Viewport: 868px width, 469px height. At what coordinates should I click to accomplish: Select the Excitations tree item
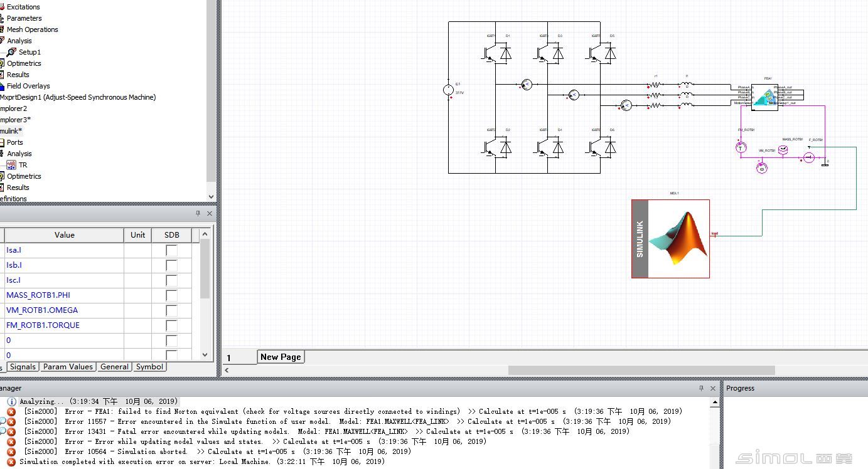pyautogui.click(x=23, y=7)
